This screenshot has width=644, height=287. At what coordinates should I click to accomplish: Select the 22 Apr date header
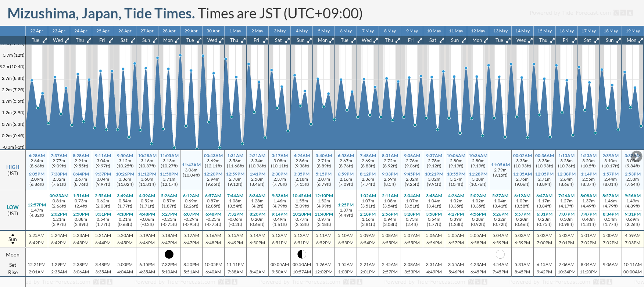(x=37, y=31)
